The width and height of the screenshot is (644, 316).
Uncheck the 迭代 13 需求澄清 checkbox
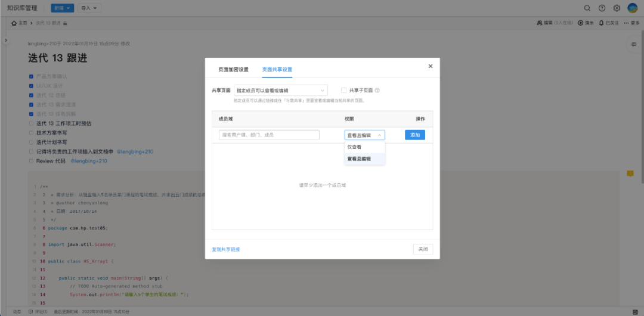coord(31,105)
